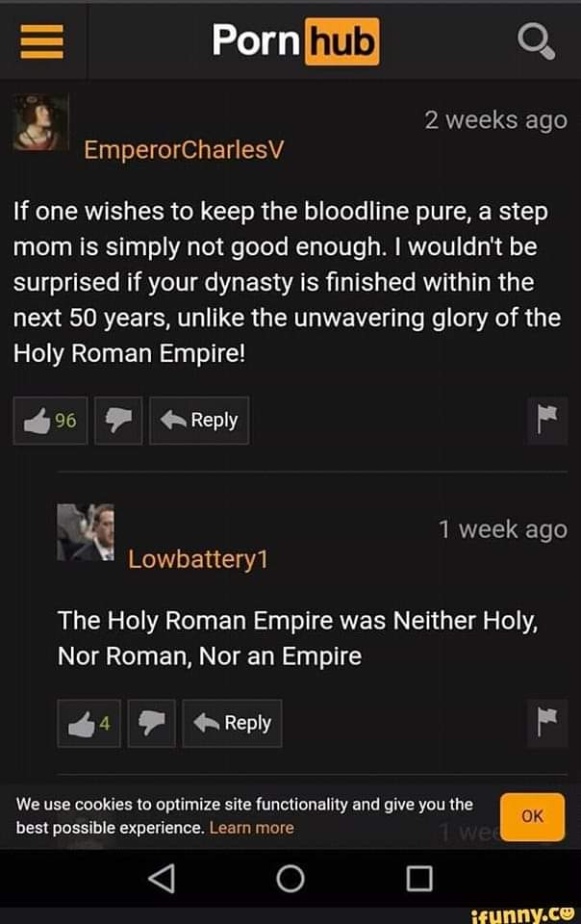
Task: Flag EmperorCharlesV's comment
Action: pyautogui.click(x=547, y=421)
